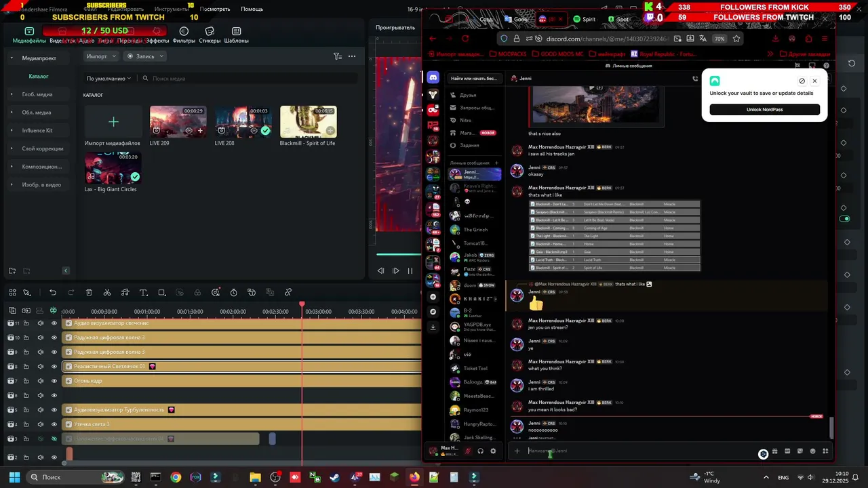Toggle Discord headphones deafen icon
868x488 pixels.
[480, 451]
